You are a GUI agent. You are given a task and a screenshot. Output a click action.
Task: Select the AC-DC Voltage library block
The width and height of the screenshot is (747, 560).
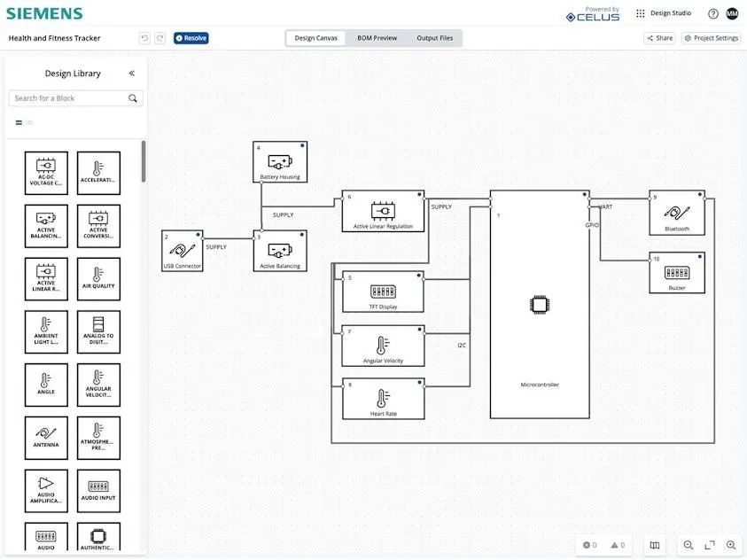point(46,173)
